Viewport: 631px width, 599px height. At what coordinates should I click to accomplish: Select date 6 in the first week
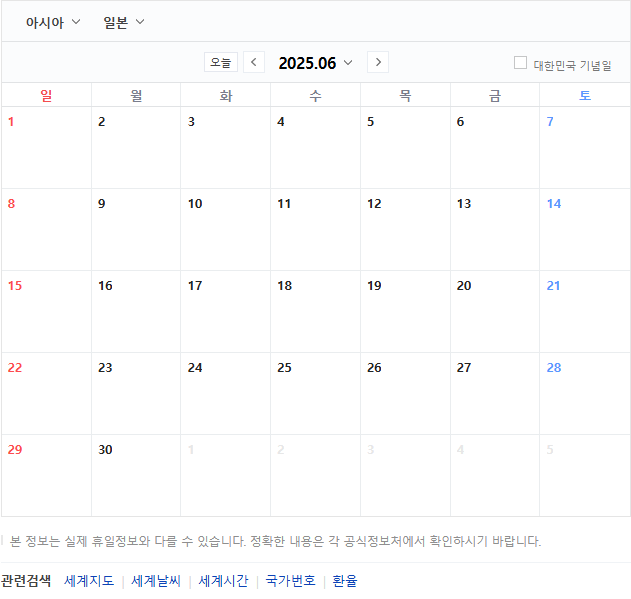[460, 122]
